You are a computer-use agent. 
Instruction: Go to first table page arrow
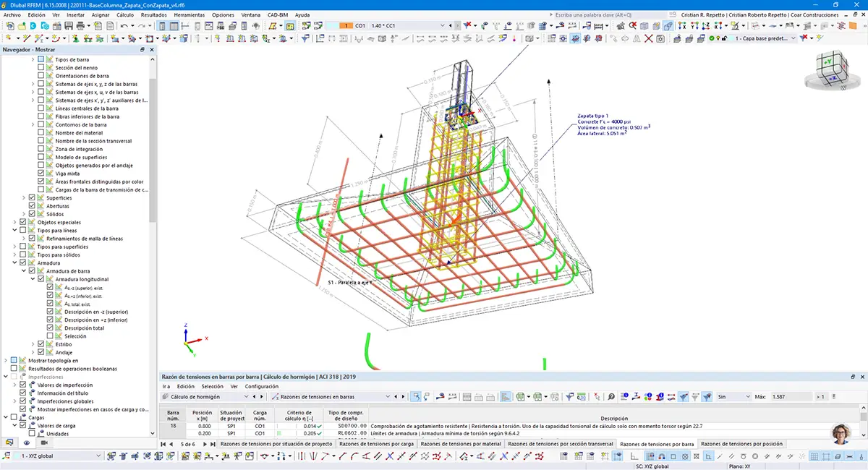(163, 444)
